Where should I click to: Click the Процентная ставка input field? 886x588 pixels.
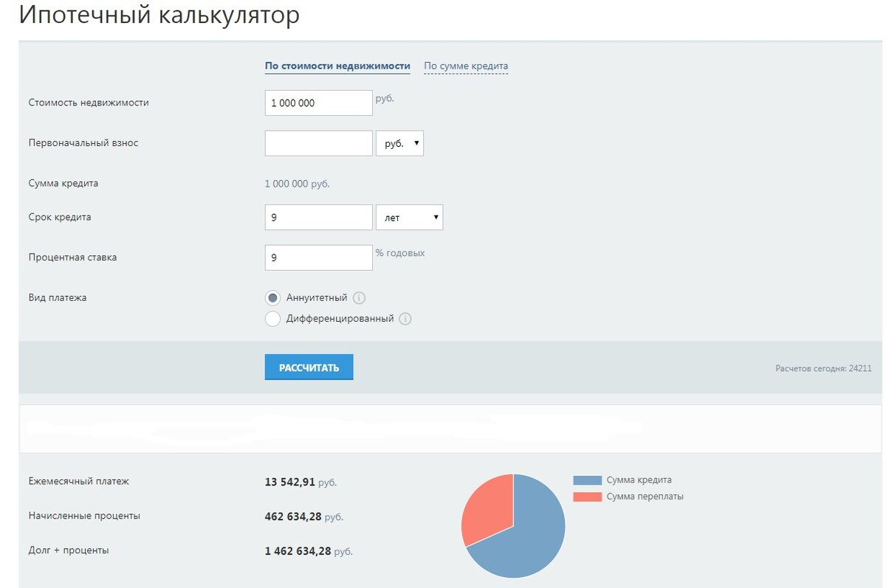319,257
